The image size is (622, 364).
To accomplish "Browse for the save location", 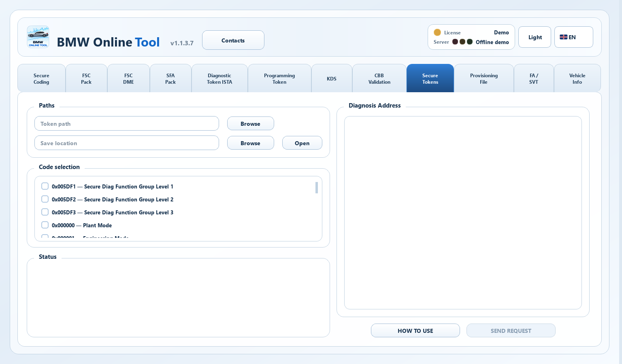I will coord(251,143).
